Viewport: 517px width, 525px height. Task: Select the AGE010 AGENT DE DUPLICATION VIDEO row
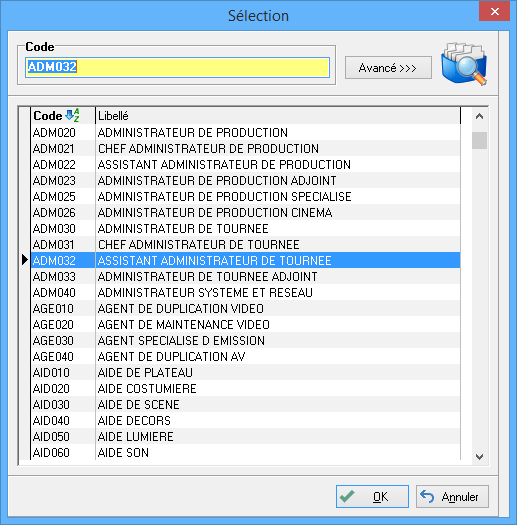click(x=245, y=308)
